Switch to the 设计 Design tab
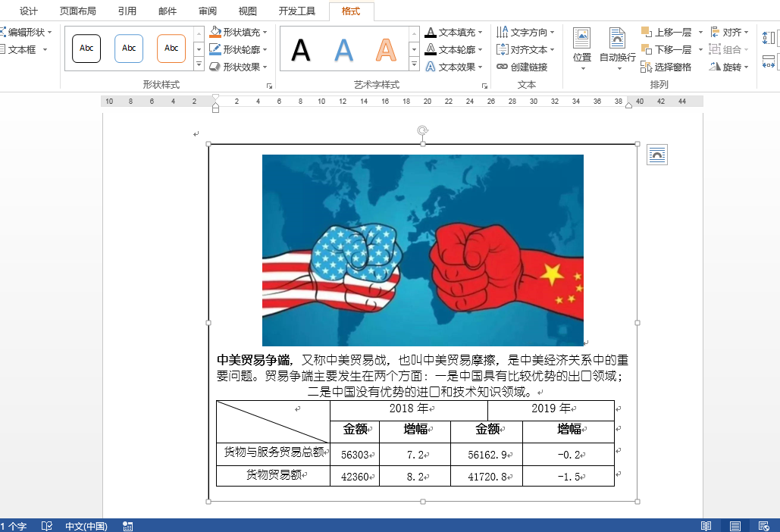This screenshot has height=532, width=780. (x=28, y=11)
